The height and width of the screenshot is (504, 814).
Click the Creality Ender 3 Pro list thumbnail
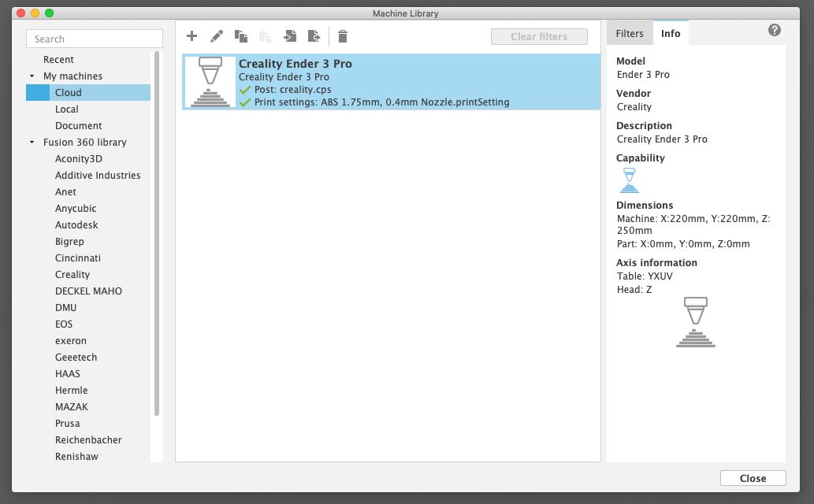coord(210,81)
